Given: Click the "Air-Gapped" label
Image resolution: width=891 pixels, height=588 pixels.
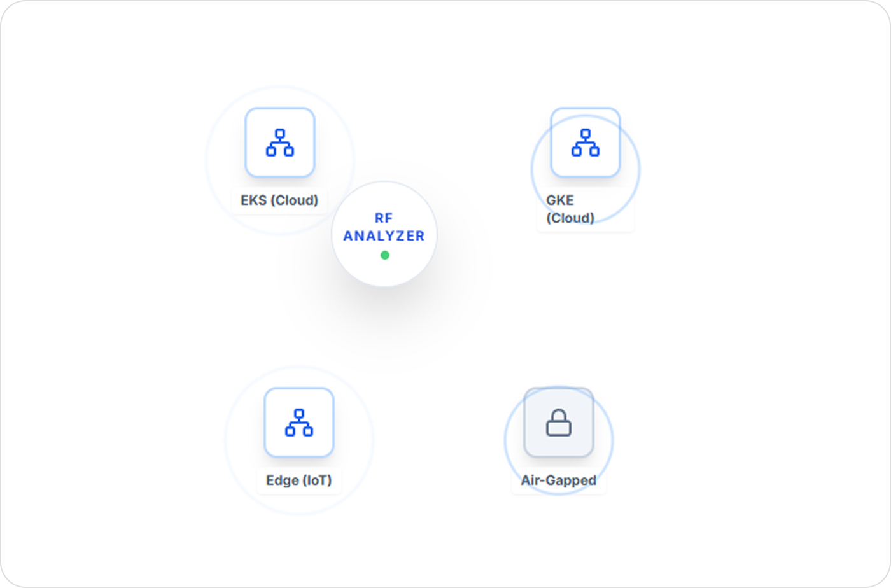Looking at the screenshot, I should click(559, 480).
